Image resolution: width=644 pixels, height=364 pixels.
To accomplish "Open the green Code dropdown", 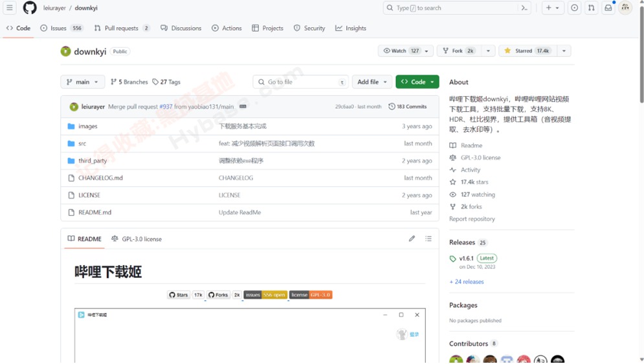I will (x=417, y=82).
